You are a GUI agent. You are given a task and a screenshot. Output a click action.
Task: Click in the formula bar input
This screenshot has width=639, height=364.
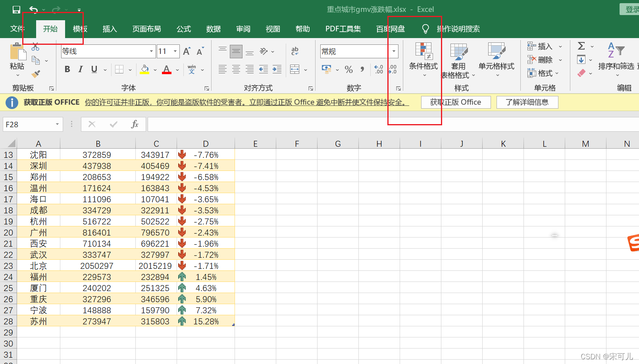point(393,125)
